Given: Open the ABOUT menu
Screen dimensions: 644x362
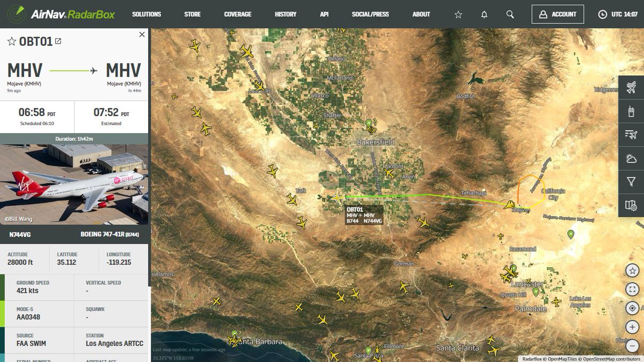Looking at the screenshot, I should click(x=421, y=15).
